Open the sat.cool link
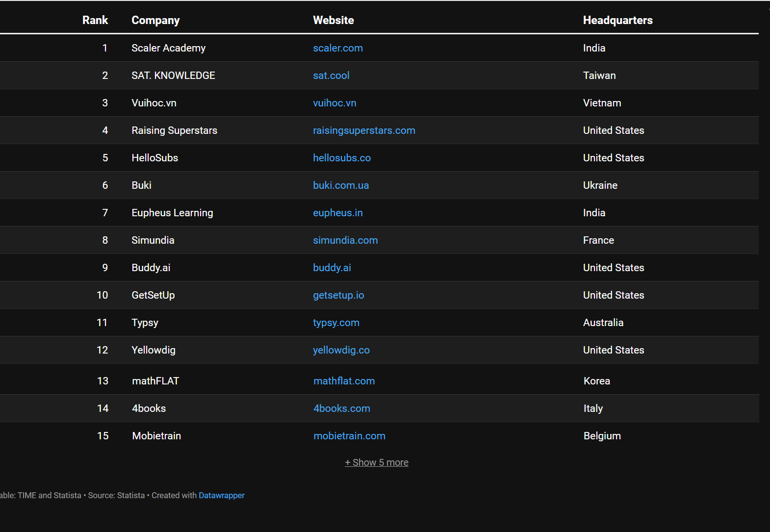Screen dimensions: 770x532 point(331,76)
